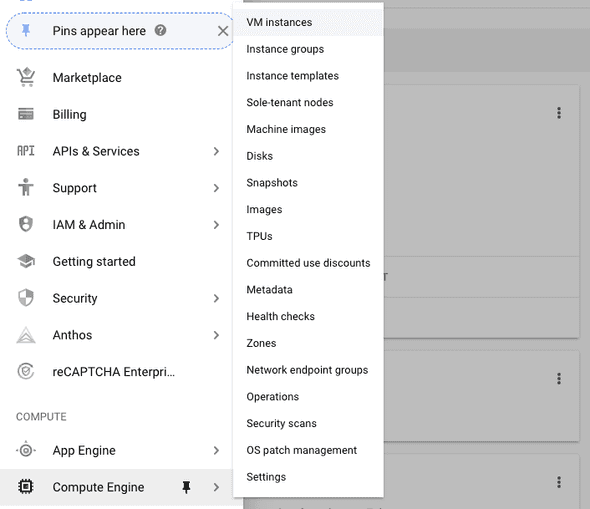This screenshot has height=509, width=590.
Task: Click the Security shield icon
Action: 26,298
